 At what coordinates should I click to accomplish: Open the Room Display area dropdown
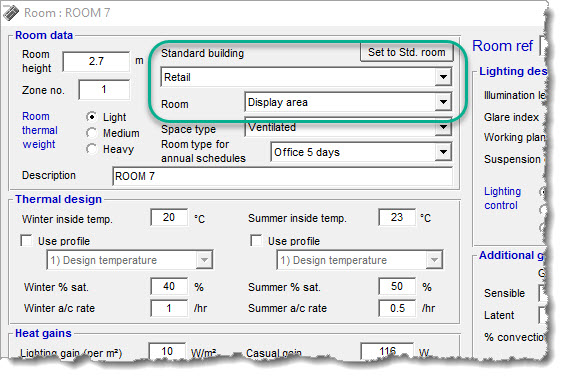[443, 102]
